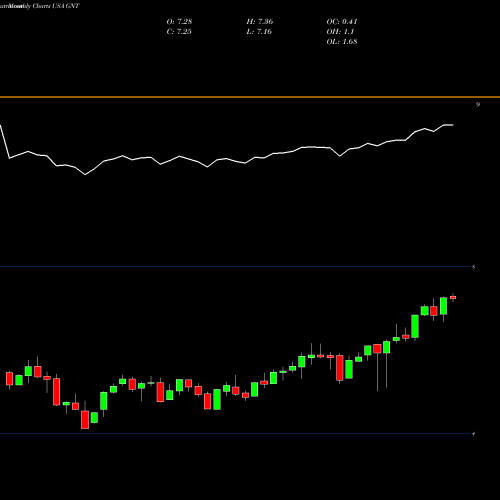Click the 'OH: 1.1' value
Viewport: 500px width, 500px height.
(x=340, y=32)
